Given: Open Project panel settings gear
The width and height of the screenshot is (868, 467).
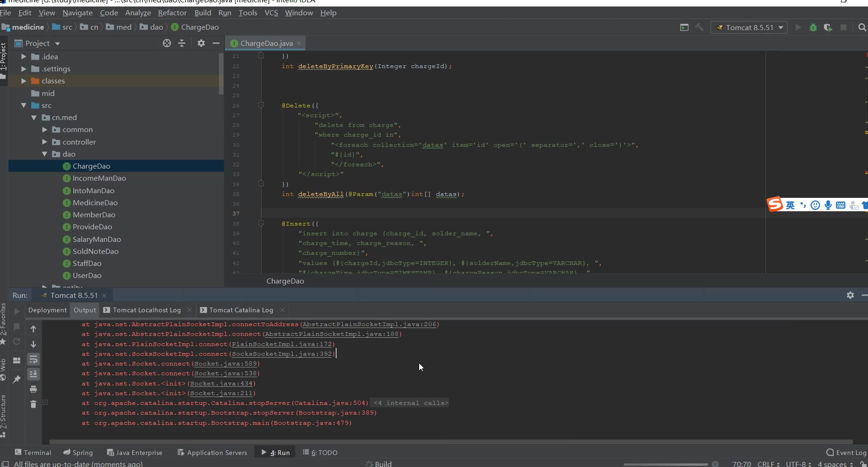Looking at the screenshot, I should point(201,43).
